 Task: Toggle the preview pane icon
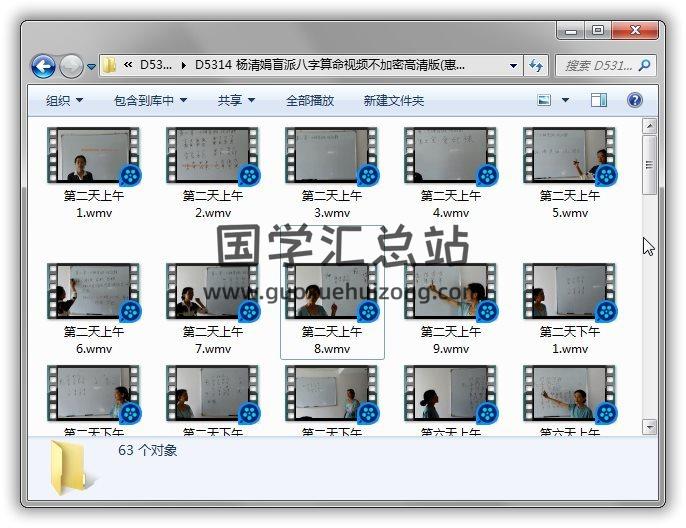(598, 100)
